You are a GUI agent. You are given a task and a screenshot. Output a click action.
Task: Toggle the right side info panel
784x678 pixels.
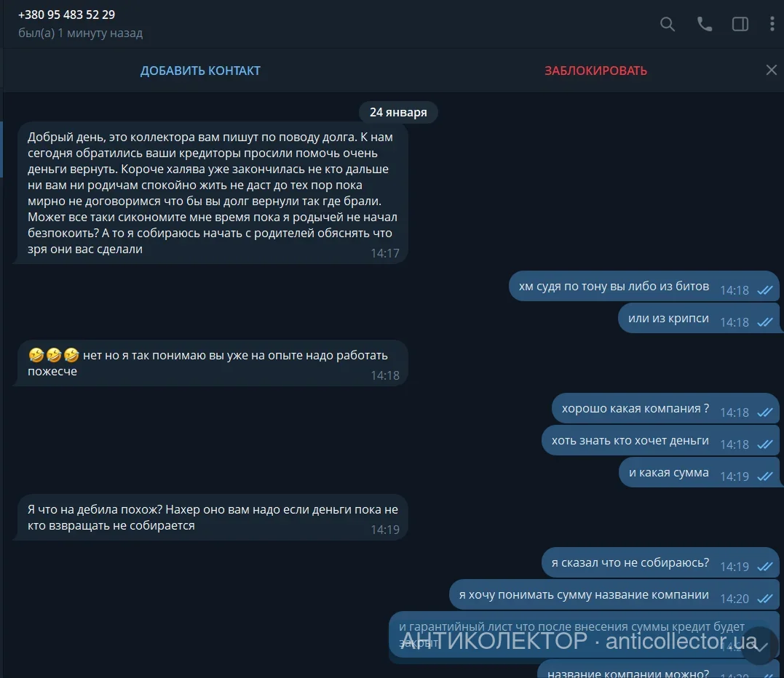click(x=740, y=24)
